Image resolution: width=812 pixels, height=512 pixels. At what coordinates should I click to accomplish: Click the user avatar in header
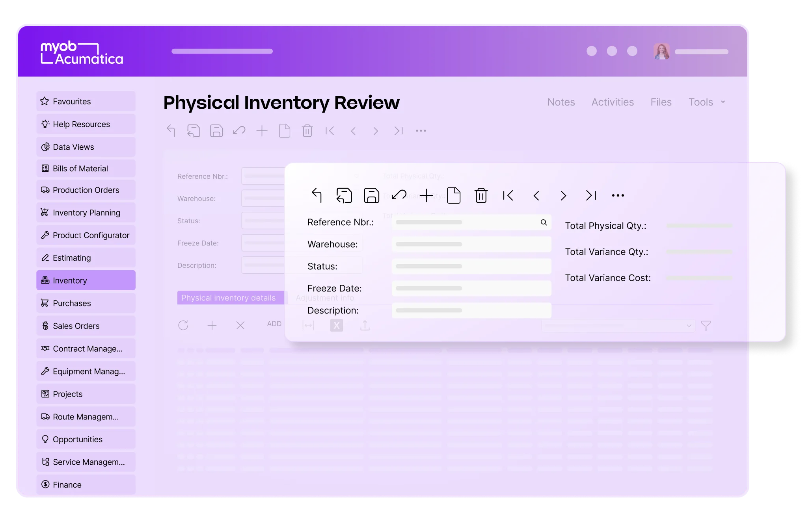[x=661, y=51]
